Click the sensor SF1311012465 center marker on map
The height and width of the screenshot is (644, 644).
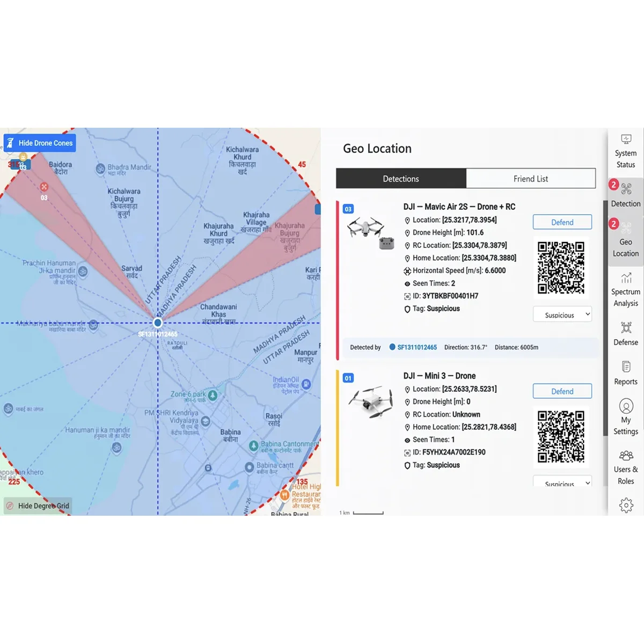click(157, 323)
